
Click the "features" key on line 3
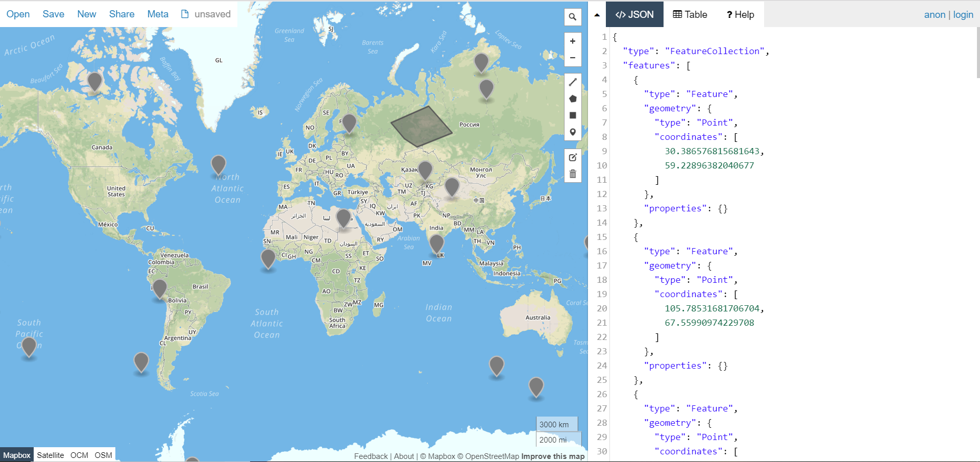(x=649, y=65)
